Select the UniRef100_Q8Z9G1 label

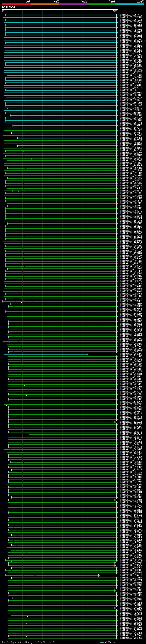[x=131, y=409]
